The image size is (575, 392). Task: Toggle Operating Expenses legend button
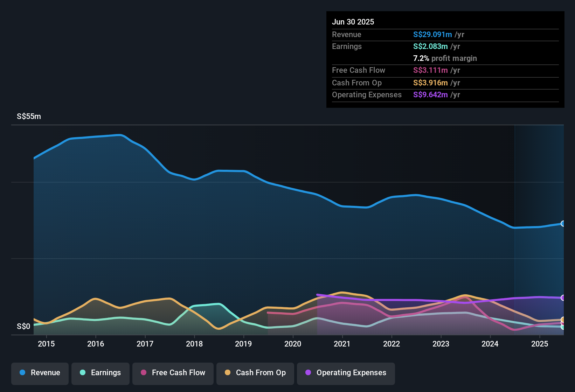(x=346, y=373)
